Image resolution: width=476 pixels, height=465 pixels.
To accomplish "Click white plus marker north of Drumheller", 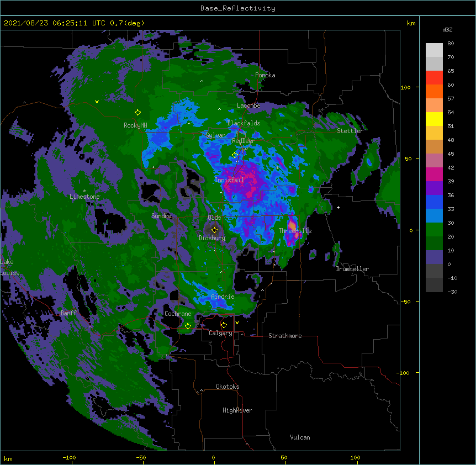I will (x=338, y=207).
